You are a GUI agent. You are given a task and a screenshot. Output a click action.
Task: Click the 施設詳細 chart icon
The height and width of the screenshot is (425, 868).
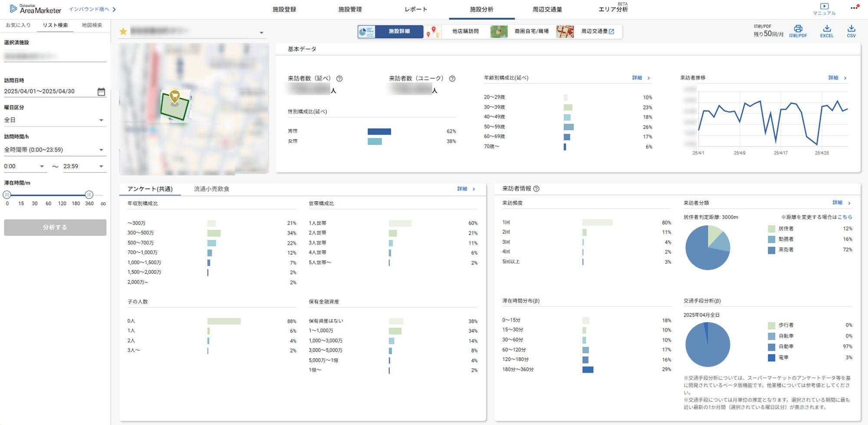coord(367,32)
